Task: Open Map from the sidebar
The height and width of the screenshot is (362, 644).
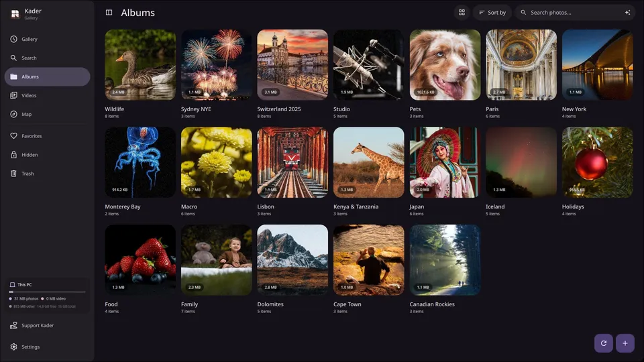Action: pyautogui.click(x=47, y=114)
